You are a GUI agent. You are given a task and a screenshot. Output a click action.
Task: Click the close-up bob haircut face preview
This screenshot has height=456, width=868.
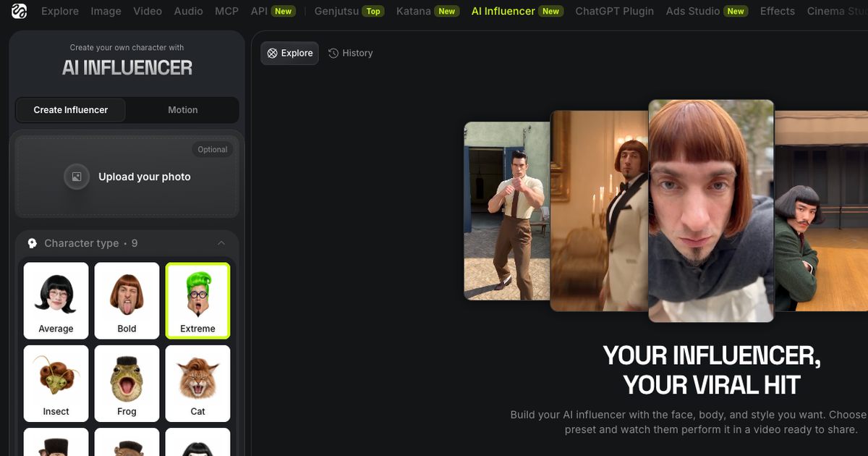click(712, 211)
